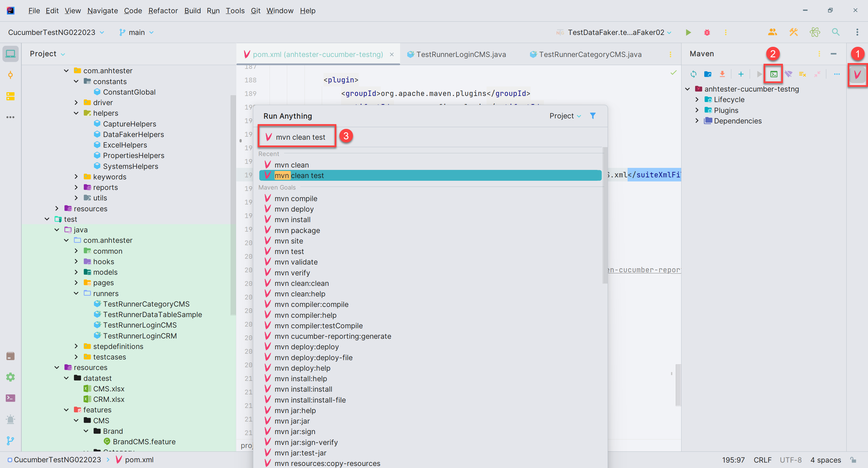Toggle the Run Anything filter icon

point(593,116)
